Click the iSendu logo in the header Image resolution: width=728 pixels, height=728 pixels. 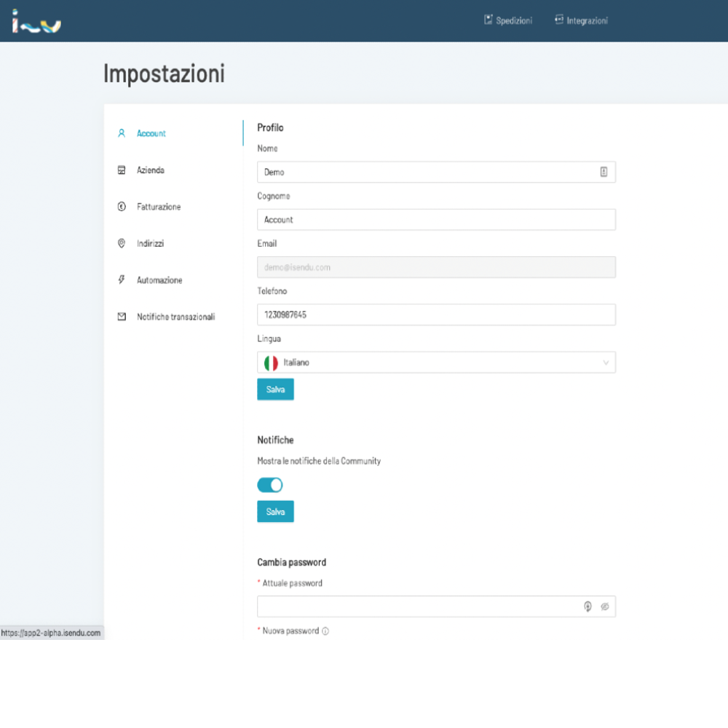(x=36, y=21)
